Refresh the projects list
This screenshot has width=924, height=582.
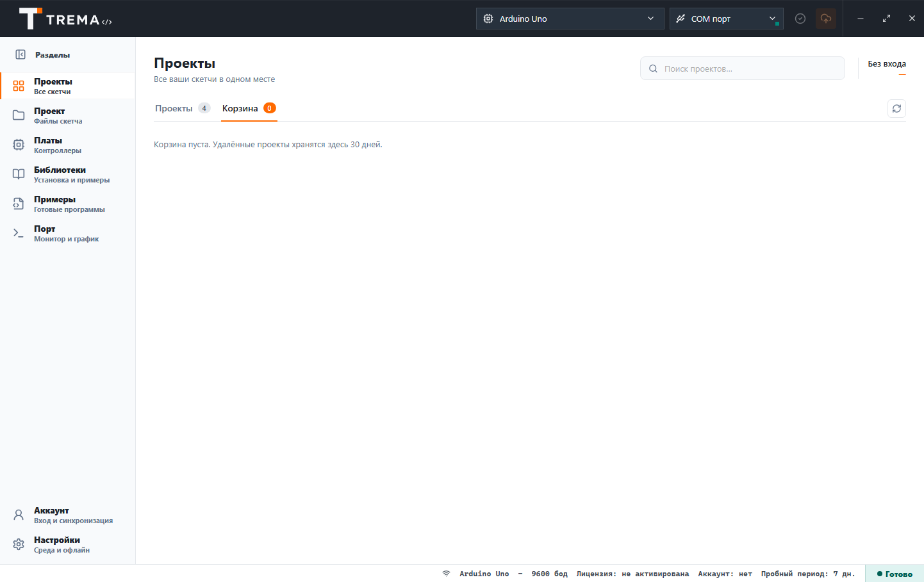(897, 109)
